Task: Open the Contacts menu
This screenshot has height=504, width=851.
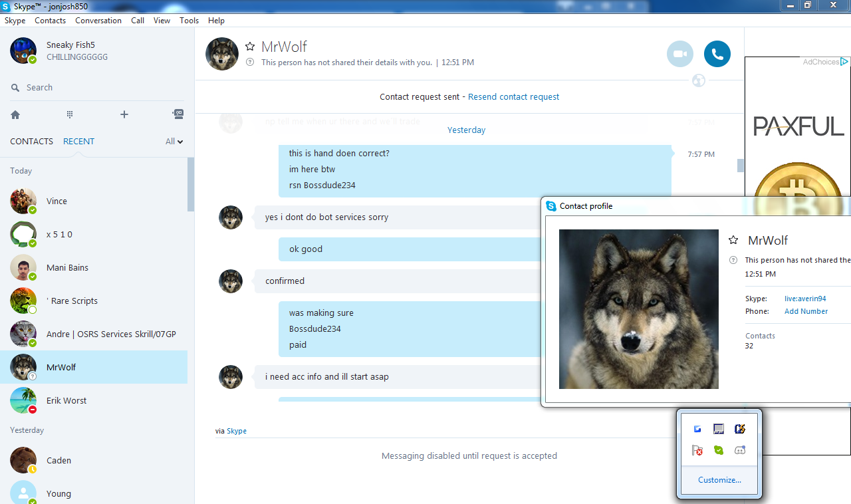Action: 51,21
